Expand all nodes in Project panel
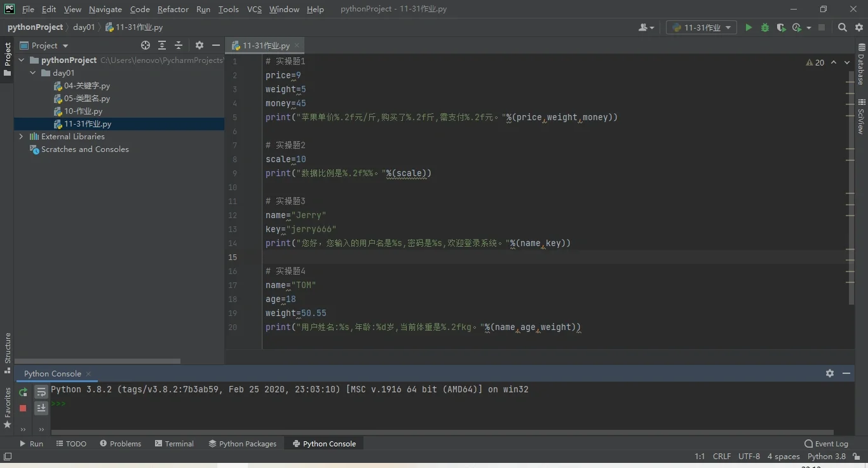The image size is (868, 468). click(162, 45)
